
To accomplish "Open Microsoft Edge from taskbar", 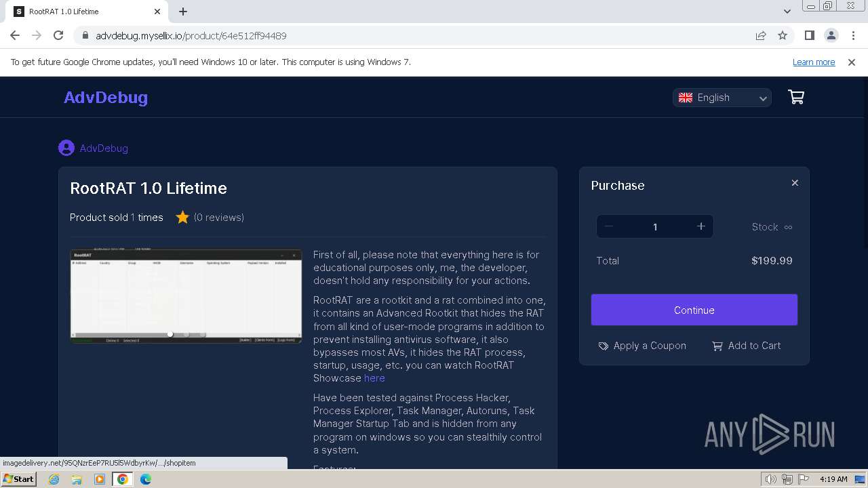I will pos(146,479).
